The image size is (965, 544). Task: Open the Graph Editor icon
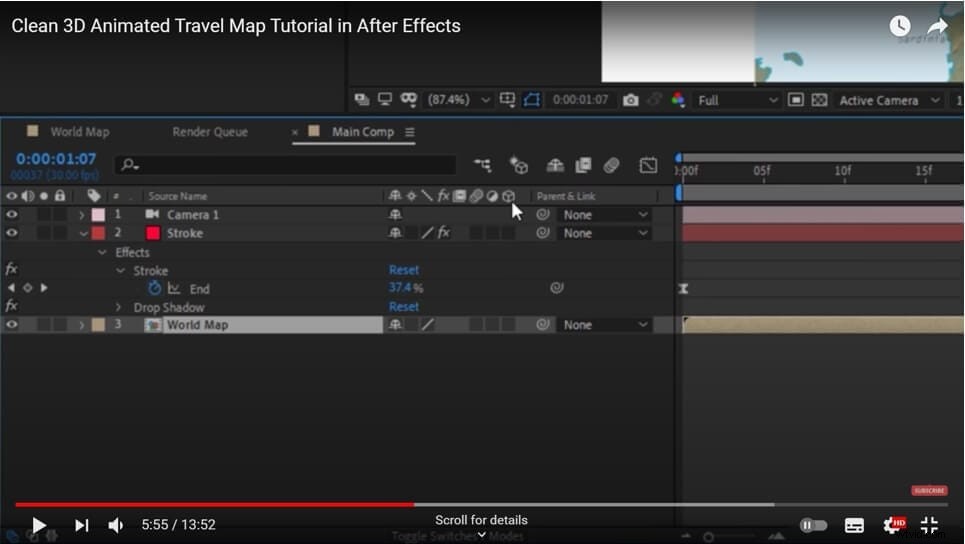(x=648, y=165)
